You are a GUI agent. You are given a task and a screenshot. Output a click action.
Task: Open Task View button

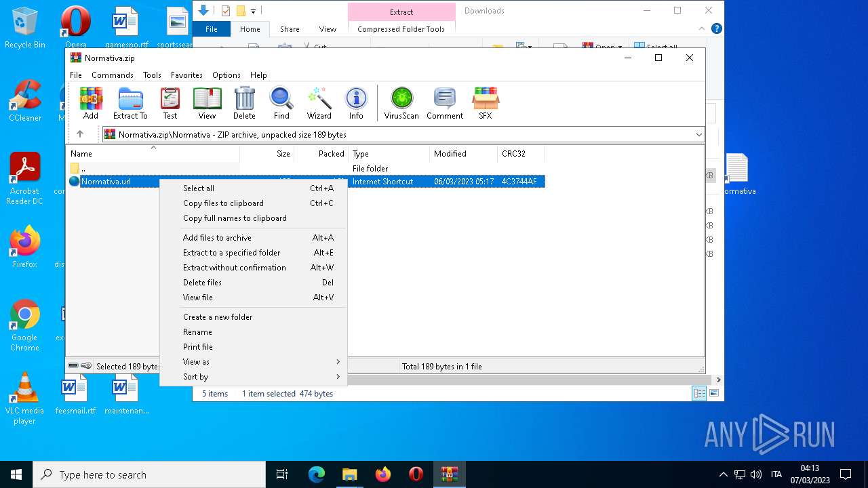(x=282, y=474)
